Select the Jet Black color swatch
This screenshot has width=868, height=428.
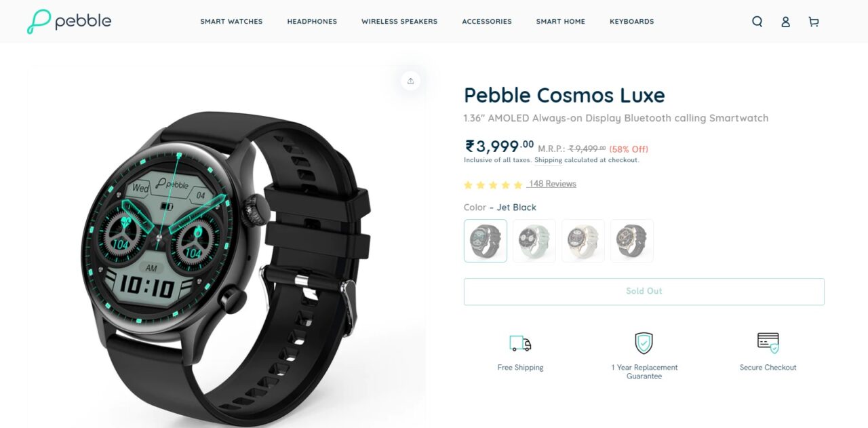486,241
